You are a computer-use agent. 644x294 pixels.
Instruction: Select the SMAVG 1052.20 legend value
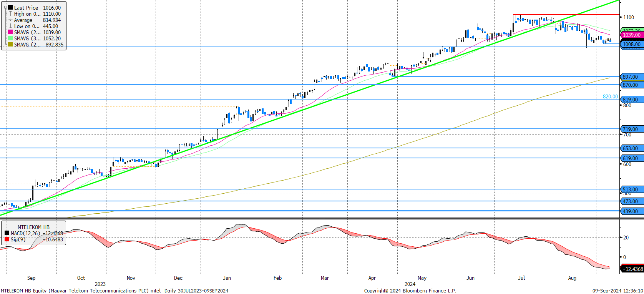pyautogui.click(x=52, y=38)
